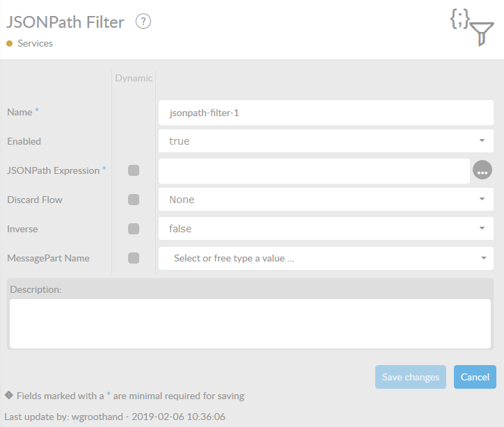The width and height of the screenshot is (504, 427).
Task: Check the Dynamic checkbox for Inverse
Action: click(134, 229)
